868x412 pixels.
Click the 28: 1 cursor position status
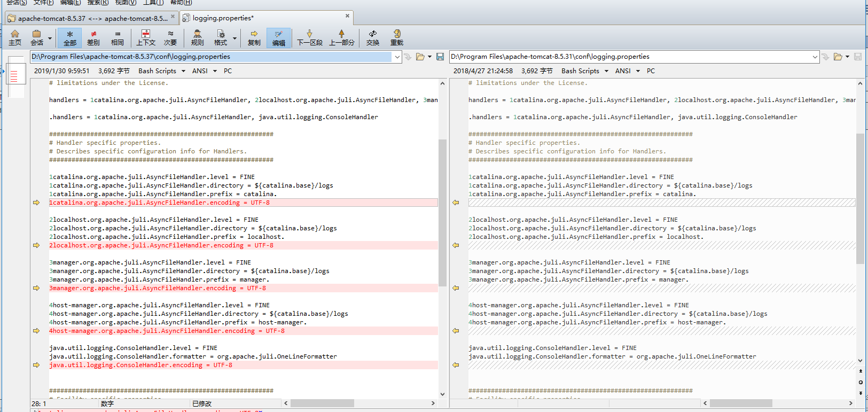(39, 404)
